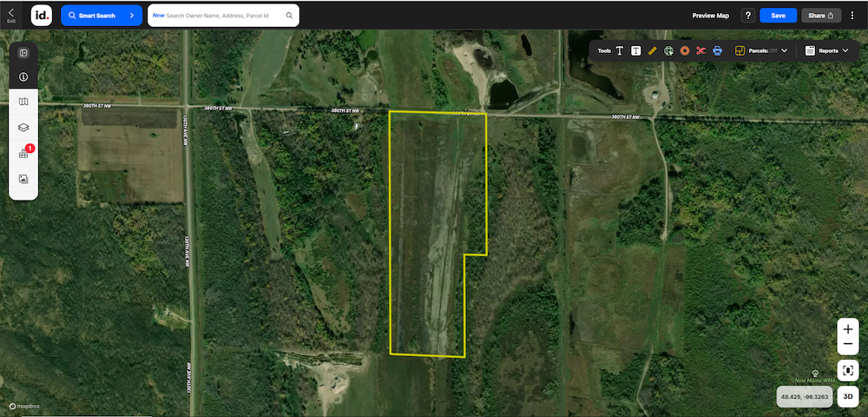Pick the ruler measure tool

tap(653, 50)
